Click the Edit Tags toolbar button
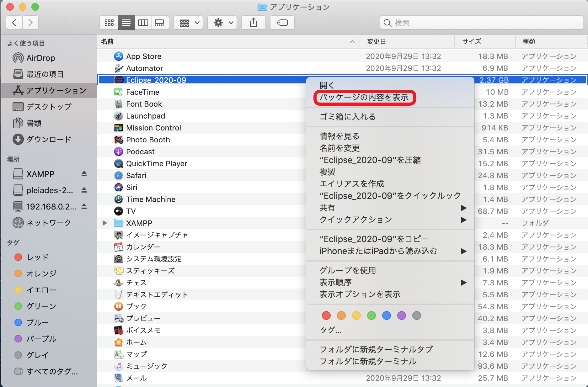Screen dimensions: 588x387 pyautogui.click(x=282, y=23)
